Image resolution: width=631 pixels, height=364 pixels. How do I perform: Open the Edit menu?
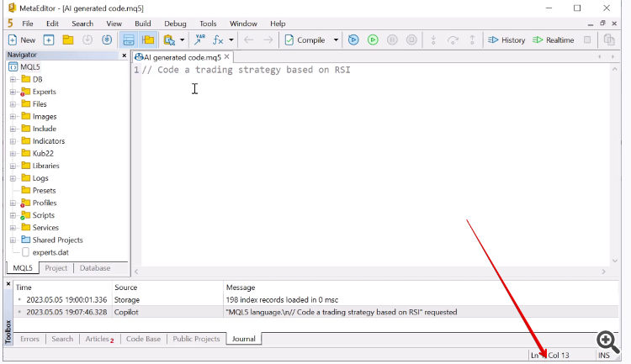52,24
